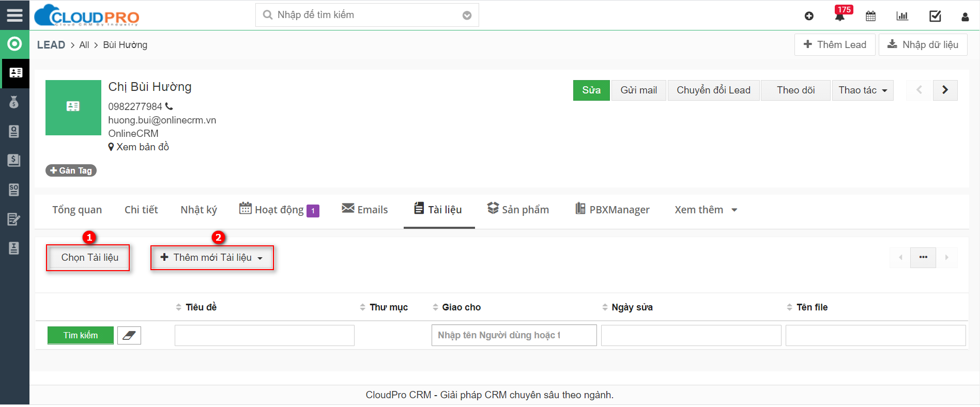Open the tasks checkmark icon in header
The width and height of the screenshot is (980, 407).
pyautogui.click(x=935, y=16)
